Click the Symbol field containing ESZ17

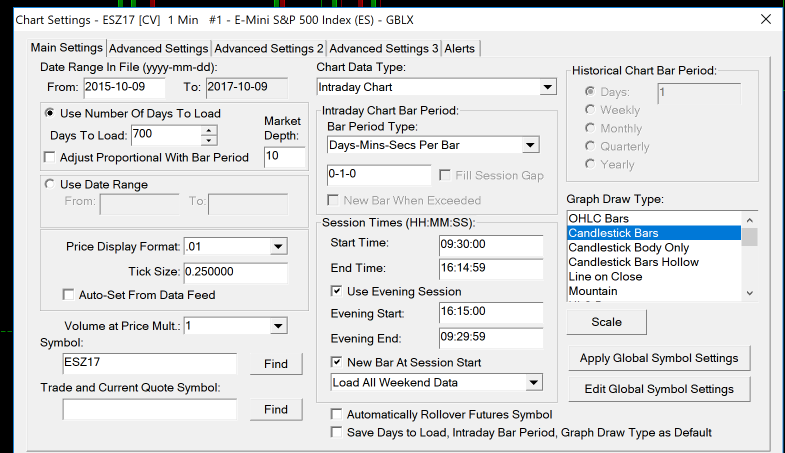[150, 363]
